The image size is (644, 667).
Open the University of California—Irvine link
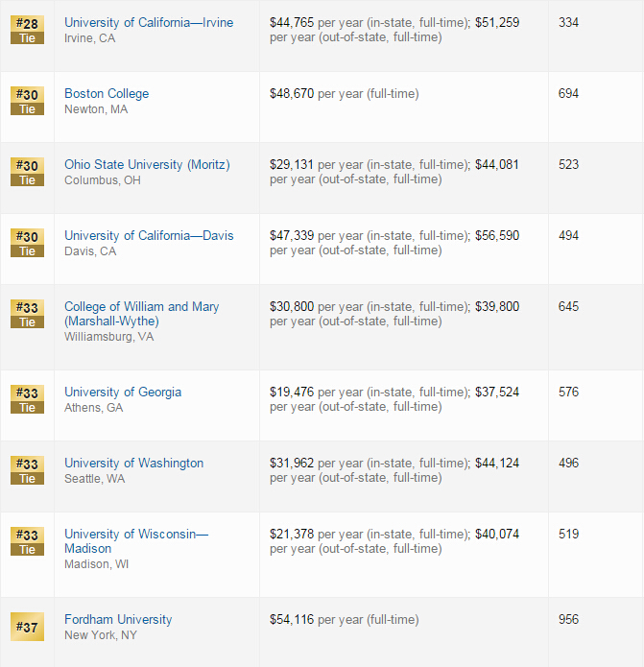[x=149, y=22]
